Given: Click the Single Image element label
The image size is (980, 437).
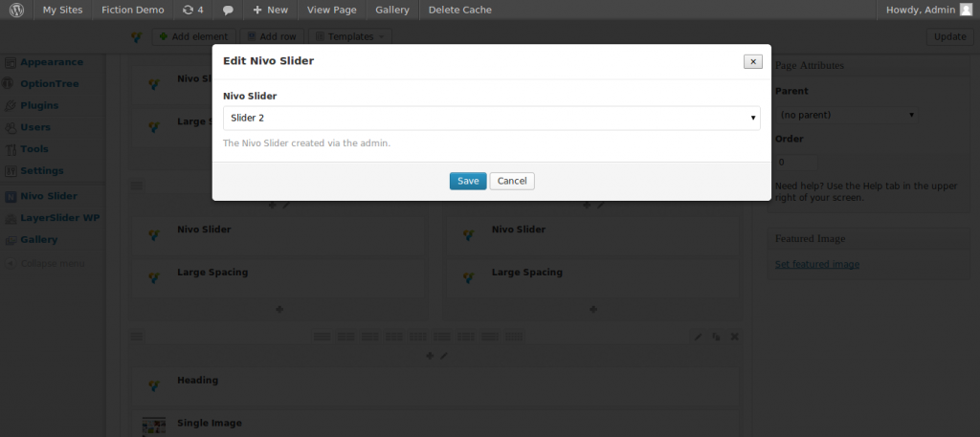Looking at the screenshot, I should [210, 424].
